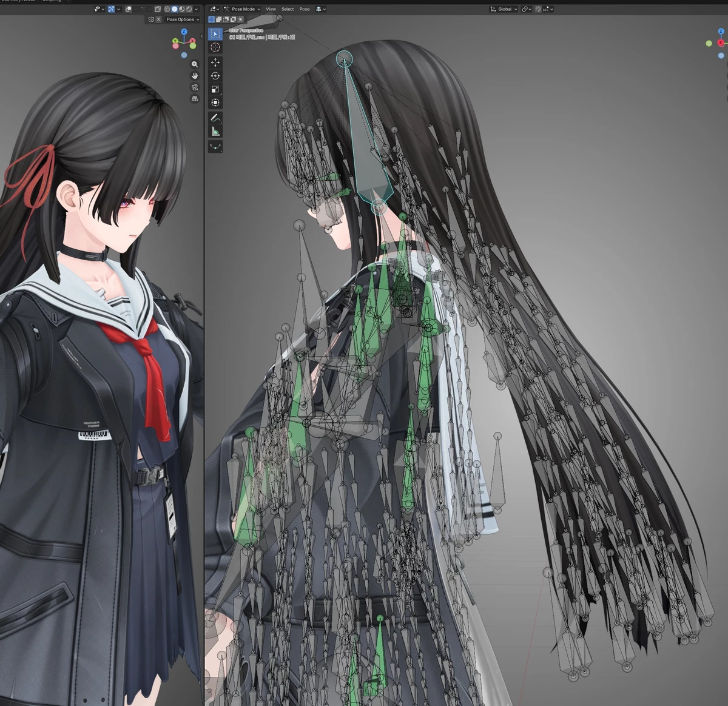Activate the 3D Cursor tool
This screenshot has width=728, height=706.
click(215, 47)
